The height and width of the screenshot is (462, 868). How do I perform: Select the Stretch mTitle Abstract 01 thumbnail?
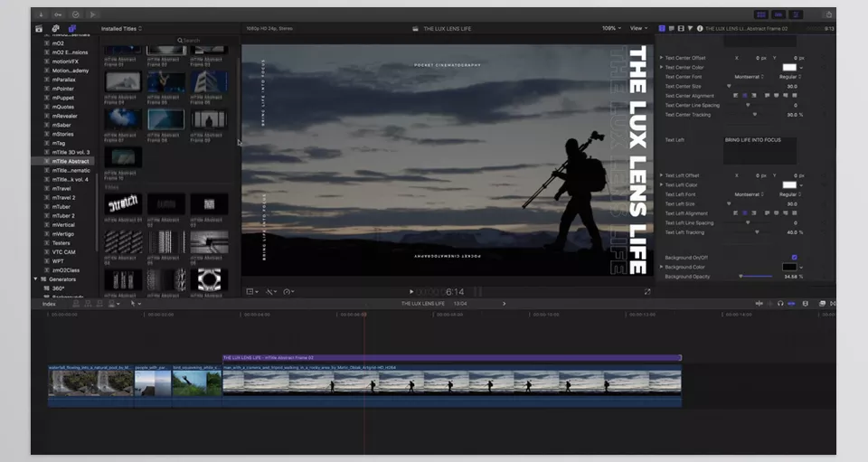123,204
